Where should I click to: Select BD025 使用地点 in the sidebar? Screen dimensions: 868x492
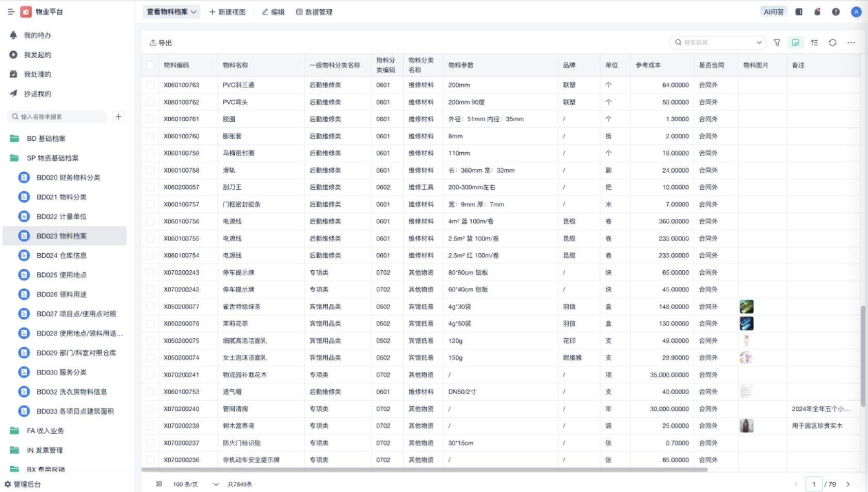tap(65, 275)
